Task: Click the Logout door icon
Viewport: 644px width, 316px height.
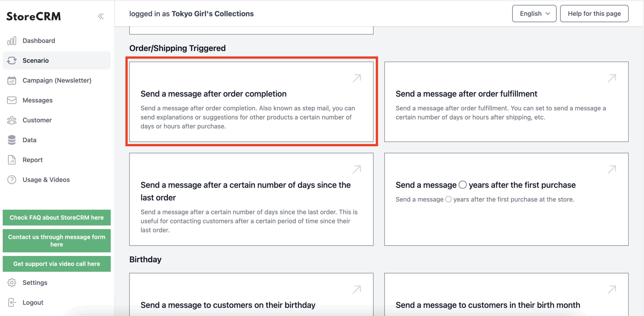Action: (12, 302)
